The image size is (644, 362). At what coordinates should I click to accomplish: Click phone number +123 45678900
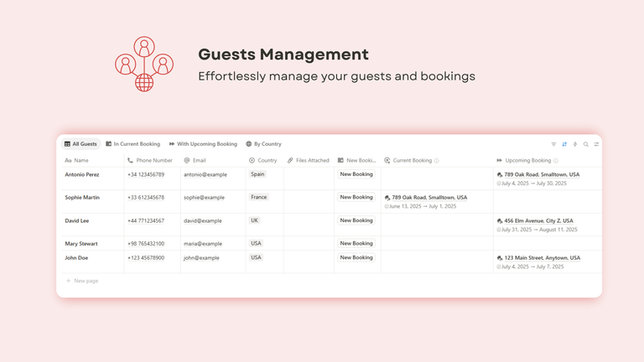pyautogui.click(x=146, y=258)
